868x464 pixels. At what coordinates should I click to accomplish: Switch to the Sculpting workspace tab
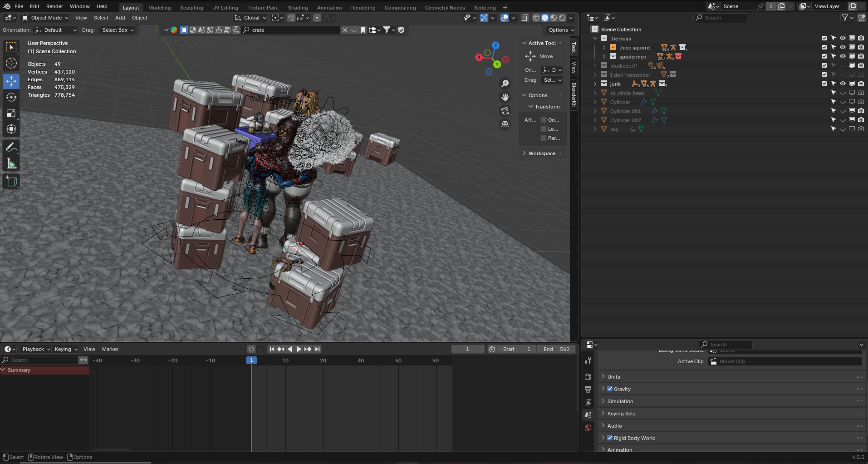tap(191, 8)
